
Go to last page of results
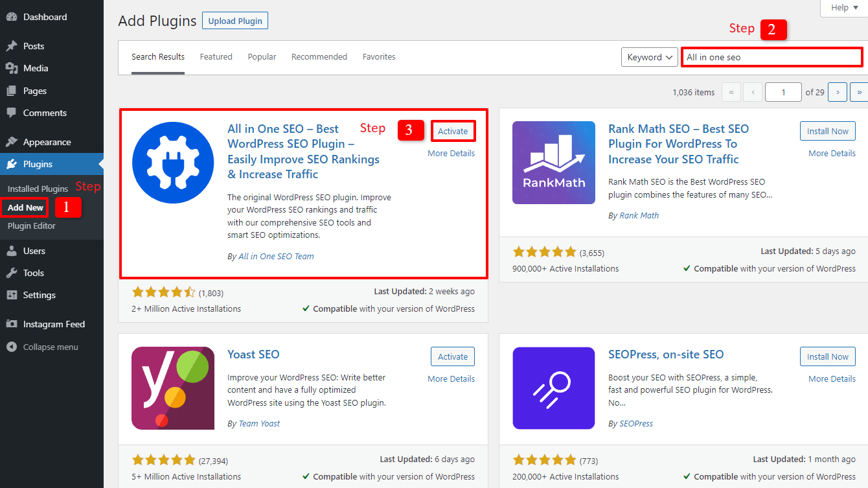(859, 92)
